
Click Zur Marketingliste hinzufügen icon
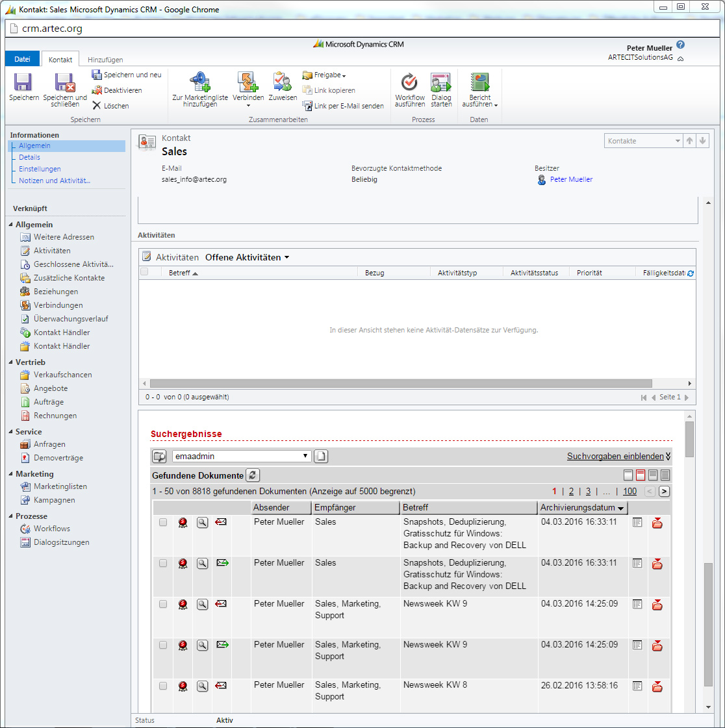coord(199,82)
